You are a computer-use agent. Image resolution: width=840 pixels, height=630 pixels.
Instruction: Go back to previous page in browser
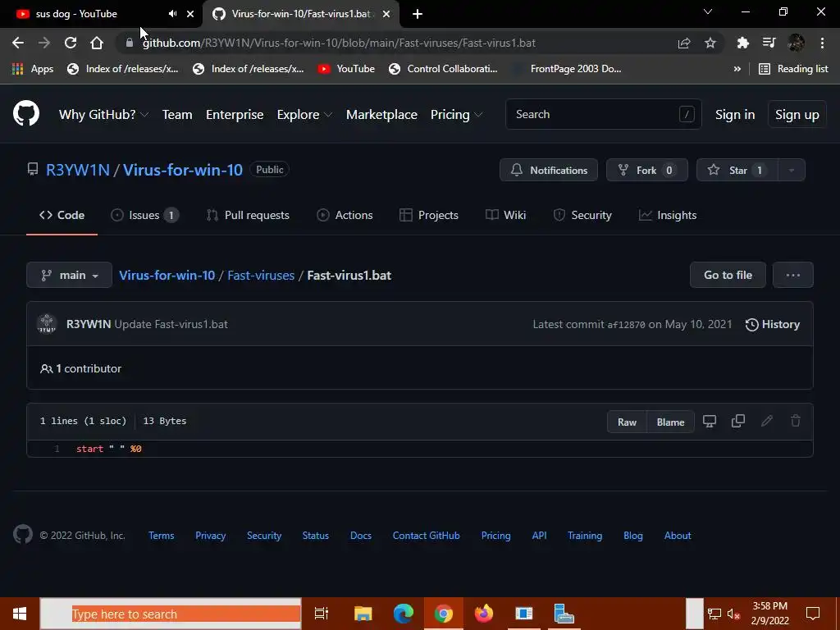[x=18, y=43]
